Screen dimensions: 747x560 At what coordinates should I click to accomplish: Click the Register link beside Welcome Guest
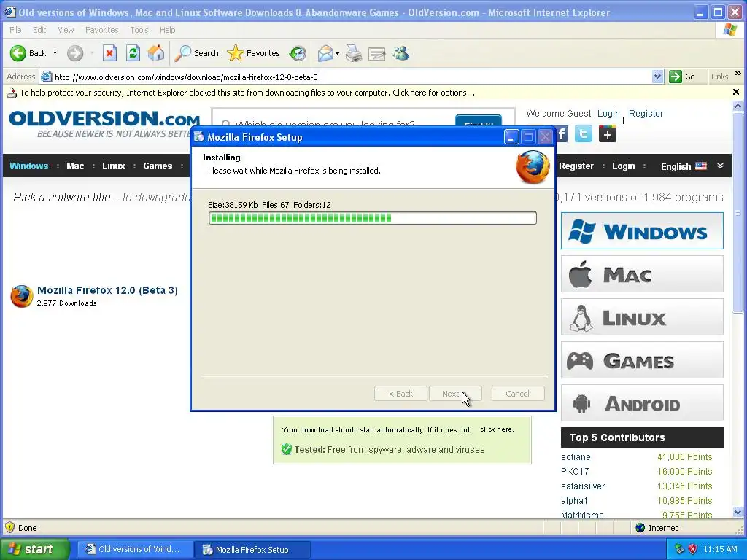tap(646, 113)
